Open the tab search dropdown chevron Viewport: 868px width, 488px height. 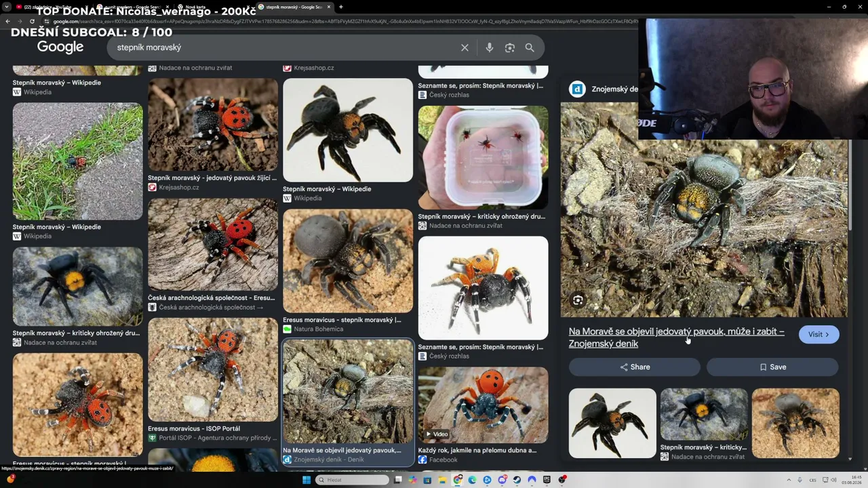point(7,7)
